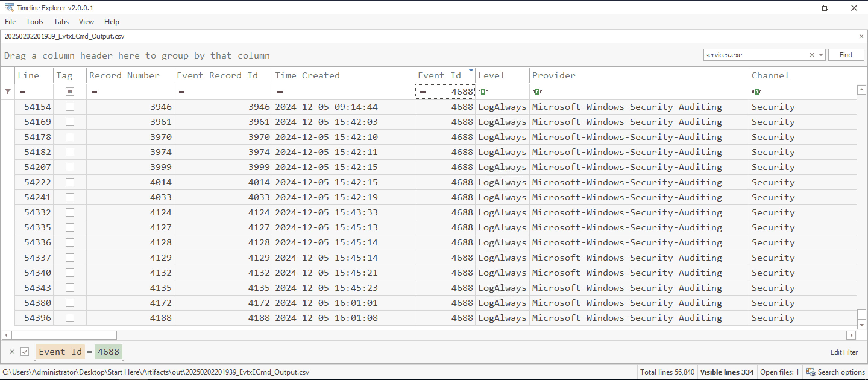The width and height of the screenshot is (868, 380).
Task: Click Event Id column active filter icon
Action: 471,71
